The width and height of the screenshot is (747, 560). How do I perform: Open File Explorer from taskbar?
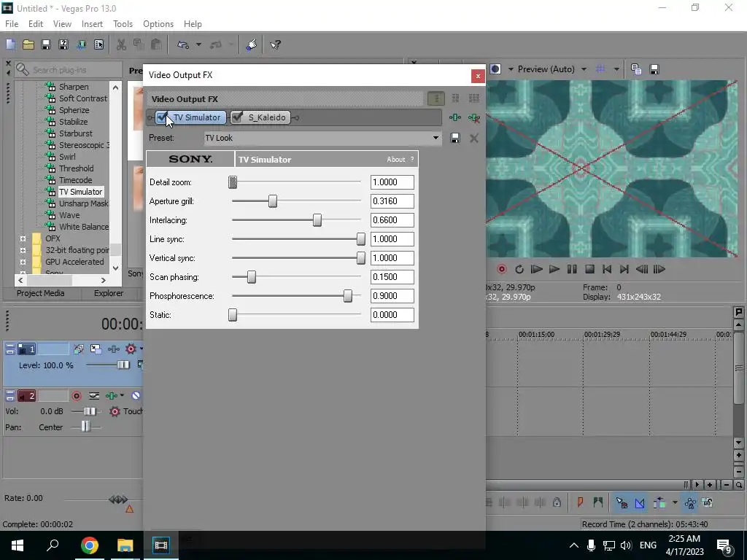point(125,545)
